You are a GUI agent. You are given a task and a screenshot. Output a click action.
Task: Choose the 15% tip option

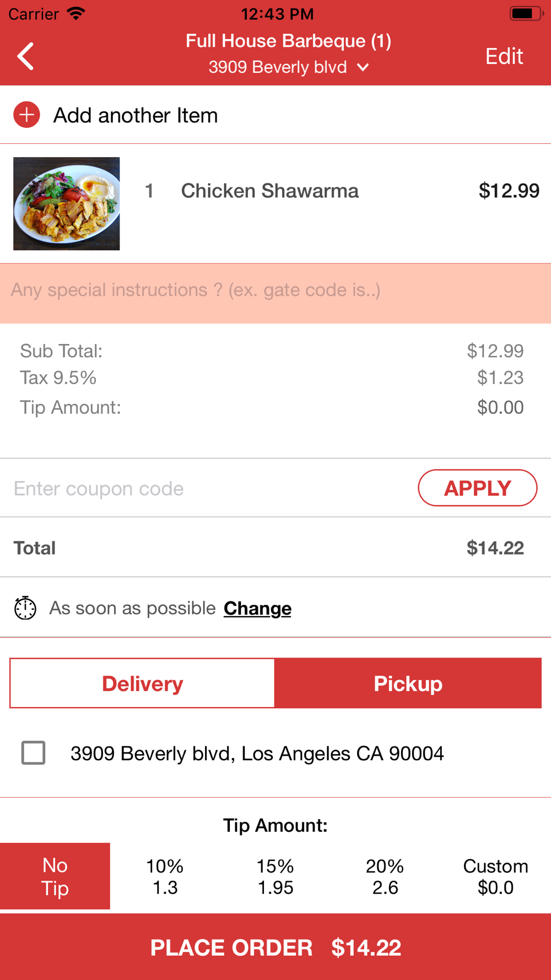pyautogui.click(x=275, y=876)
